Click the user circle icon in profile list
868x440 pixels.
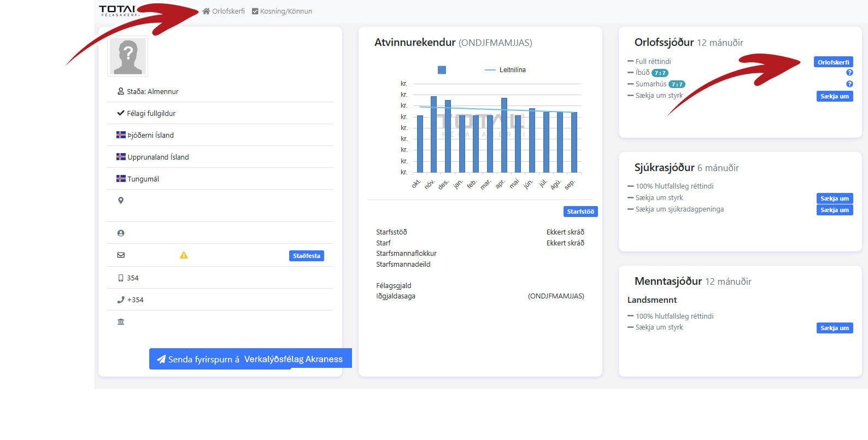(x=121, y=233)
